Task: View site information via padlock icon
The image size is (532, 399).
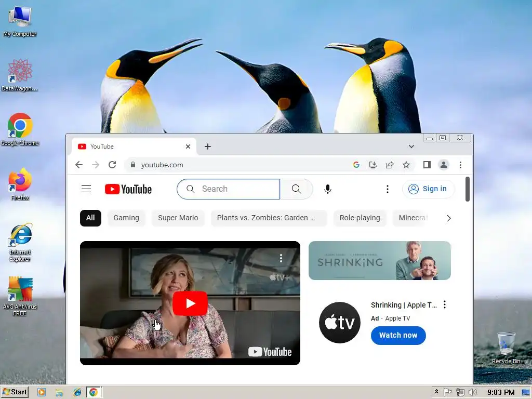Action: point(133,165)
